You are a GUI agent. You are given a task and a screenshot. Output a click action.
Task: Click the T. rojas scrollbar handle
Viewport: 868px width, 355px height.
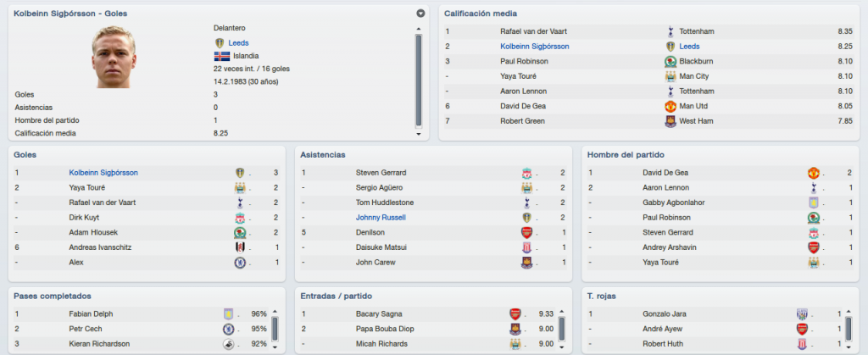(849, 329)
